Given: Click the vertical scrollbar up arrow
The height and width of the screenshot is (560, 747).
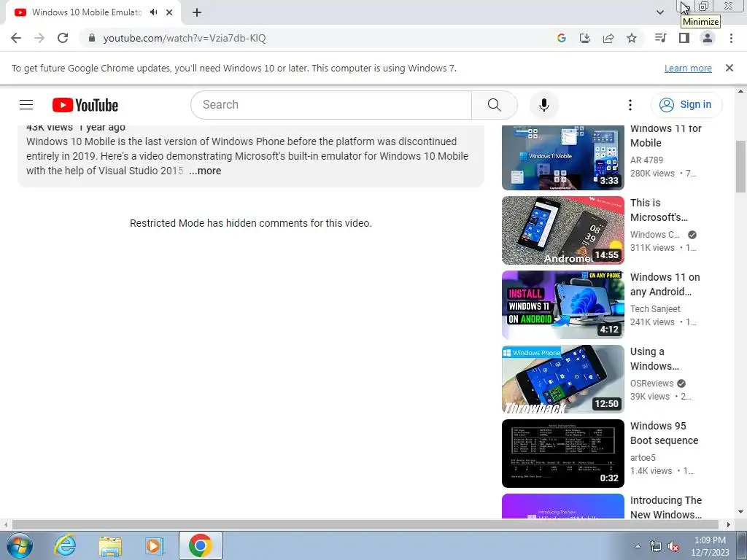Looking at the screenshot, I should [x=740, y=91].
